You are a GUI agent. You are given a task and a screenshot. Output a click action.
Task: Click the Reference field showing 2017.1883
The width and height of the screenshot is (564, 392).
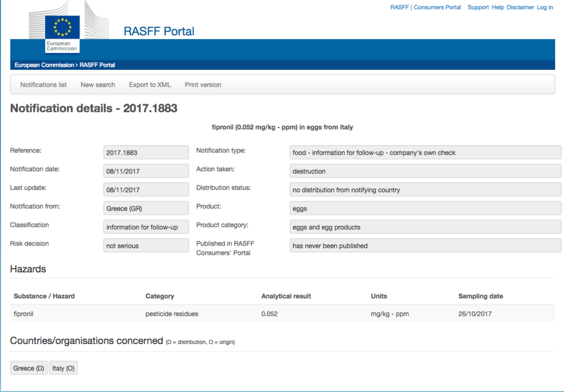(x=146, y=153)
